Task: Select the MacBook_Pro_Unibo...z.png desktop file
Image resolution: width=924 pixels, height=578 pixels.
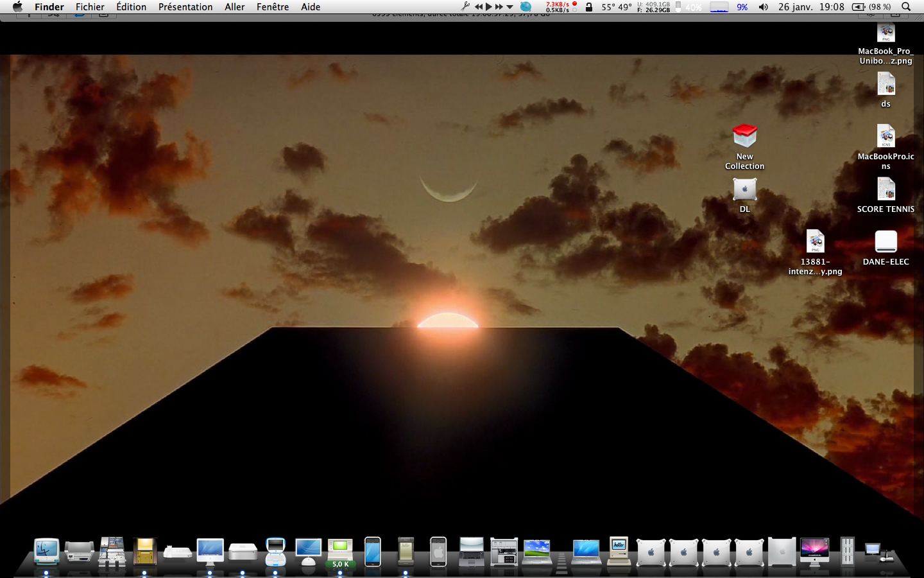Action: [x=886, y=43]
